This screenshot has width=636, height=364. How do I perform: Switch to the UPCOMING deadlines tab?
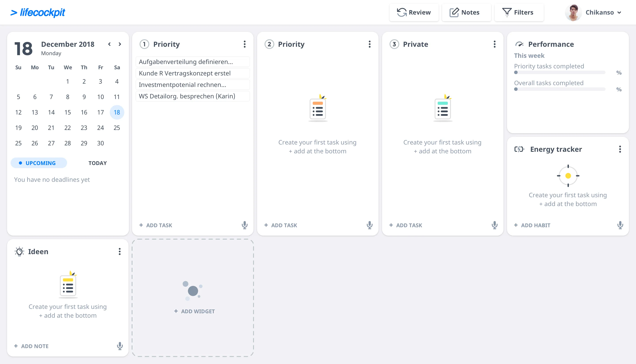click(x=38, y=163)
